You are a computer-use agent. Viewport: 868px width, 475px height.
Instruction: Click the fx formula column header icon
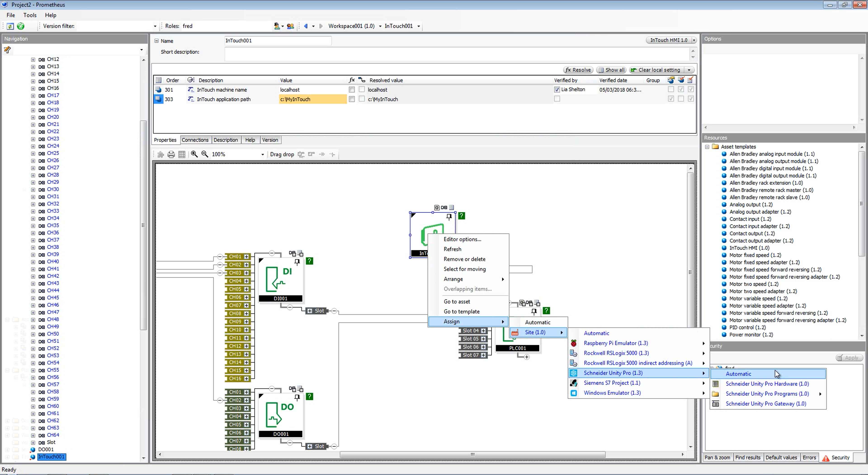[351, 80]
